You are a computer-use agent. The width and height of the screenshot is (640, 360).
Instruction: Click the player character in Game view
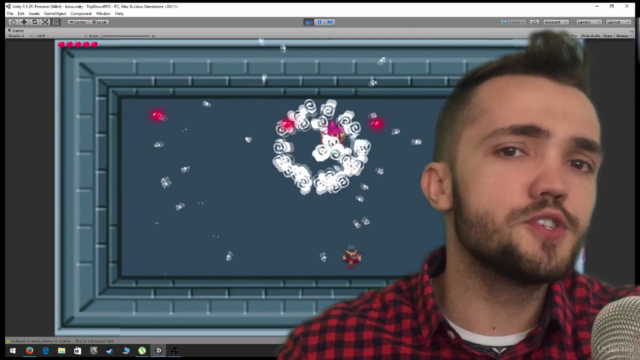[351, 257]
